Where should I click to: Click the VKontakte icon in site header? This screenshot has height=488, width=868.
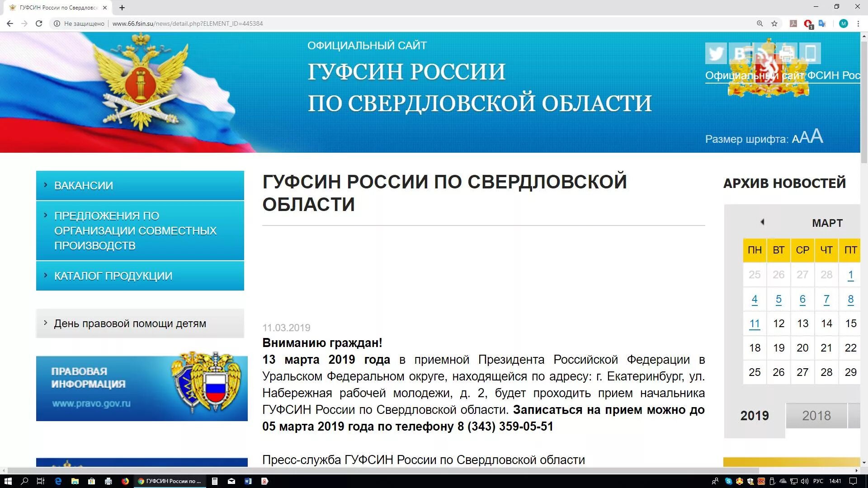pyautogui.click(x=740, y=53)
